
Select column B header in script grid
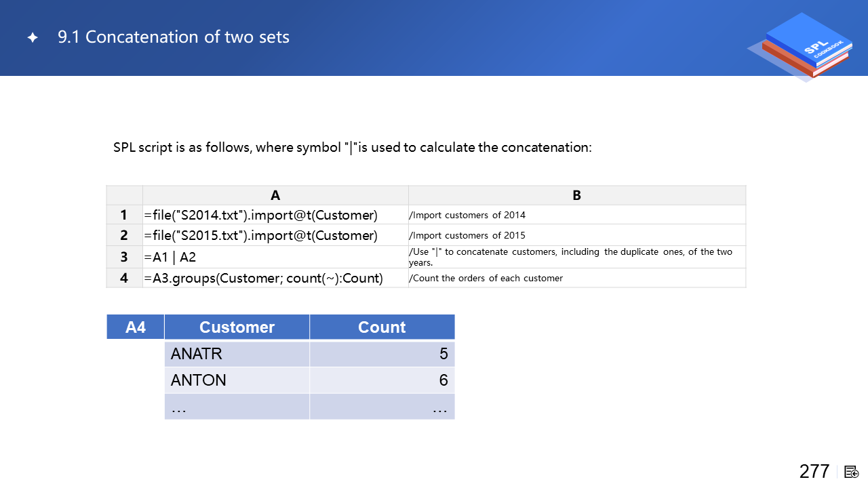pyautogui.click(x=576, y=195)
